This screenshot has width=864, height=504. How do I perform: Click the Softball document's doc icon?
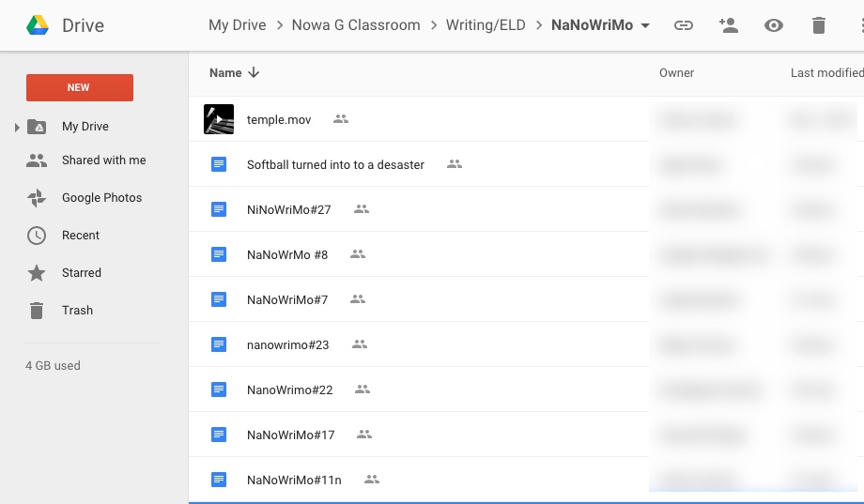(x=219, y=164)
